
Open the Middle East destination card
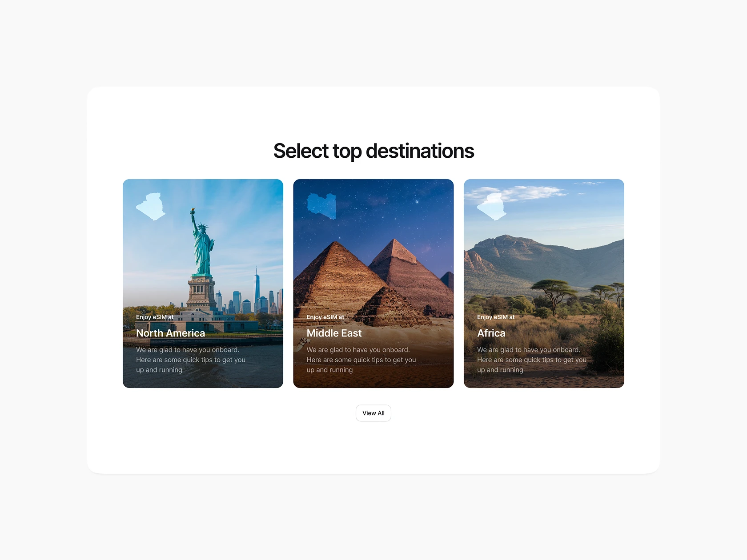pos(373,284)
